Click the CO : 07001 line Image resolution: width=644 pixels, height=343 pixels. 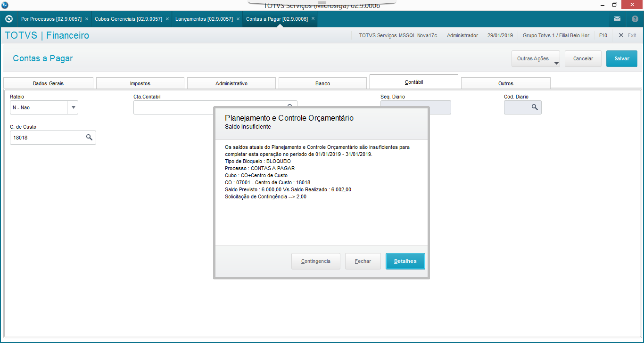(x=267, y=182)
